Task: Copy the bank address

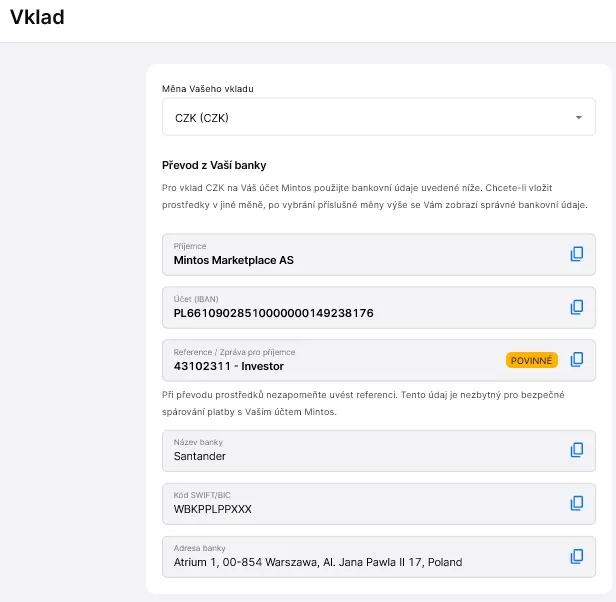Action: [576, 556]
